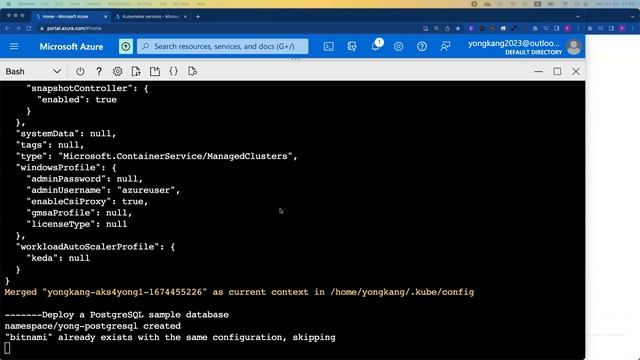
Task: Click the "Merged "yongkang-aks4yong1-1674455226"" output line
Action: click(x=239, y=292)
